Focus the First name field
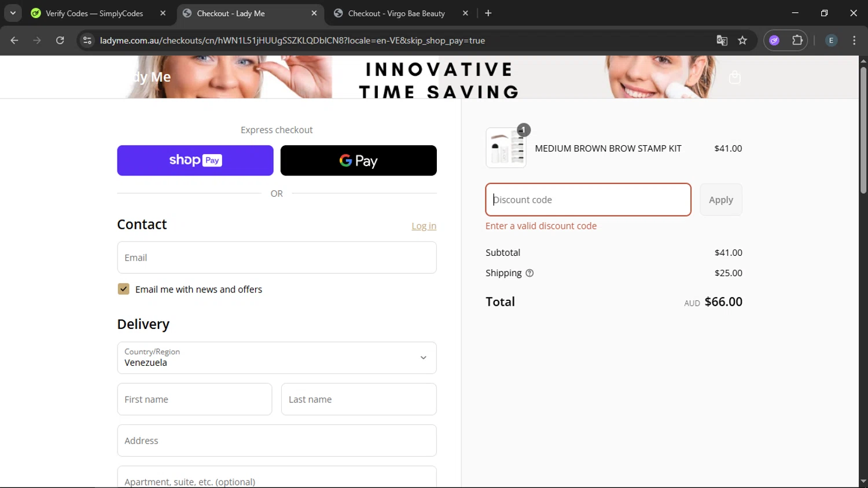 pos(194,399)
